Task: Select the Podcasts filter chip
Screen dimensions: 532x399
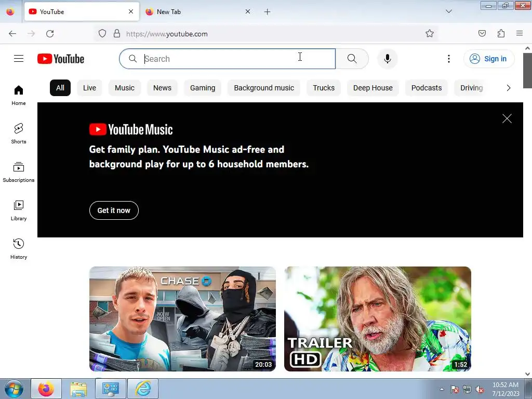Action: (427, 88)
